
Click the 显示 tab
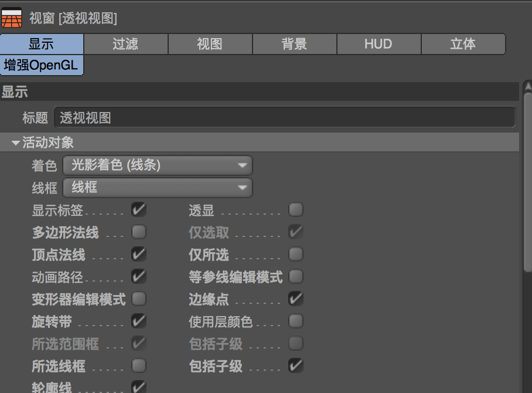click(x=42, y=43)
